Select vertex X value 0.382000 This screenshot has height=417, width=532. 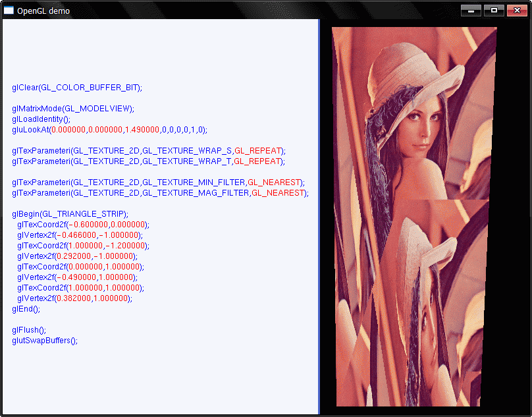74,298
